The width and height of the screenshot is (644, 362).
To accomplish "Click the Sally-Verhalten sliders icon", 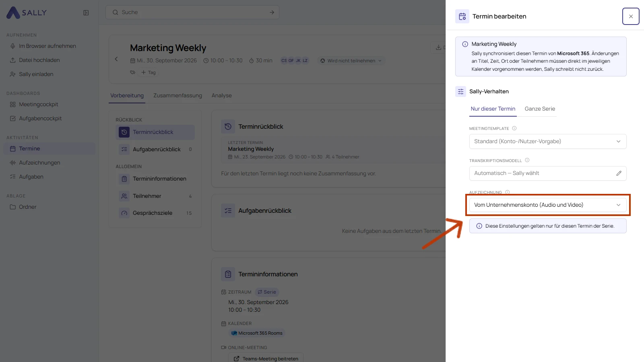I will 460,91.
